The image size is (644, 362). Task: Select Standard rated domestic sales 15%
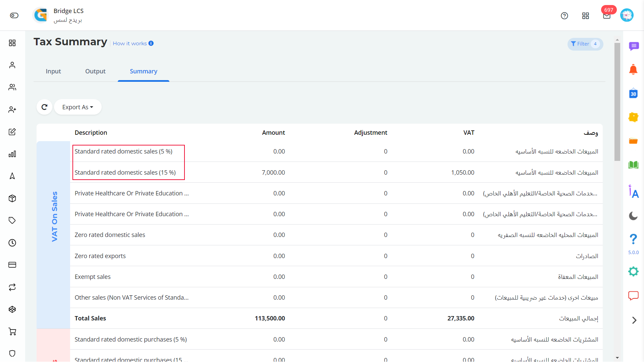click(125, 172)
